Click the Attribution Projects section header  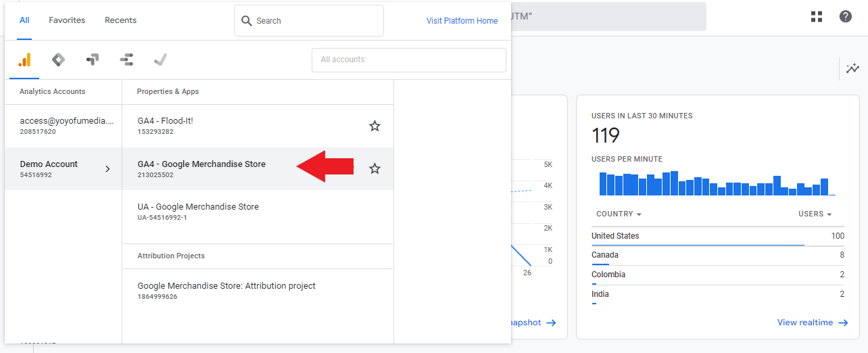click(x=171, y=256)
